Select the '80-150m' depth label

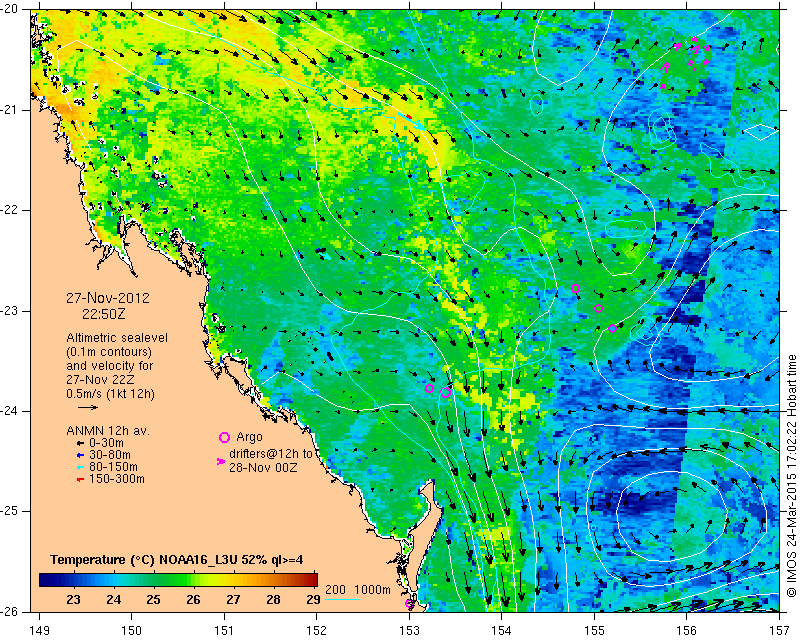pyautogui.click(x=113, y=467)
